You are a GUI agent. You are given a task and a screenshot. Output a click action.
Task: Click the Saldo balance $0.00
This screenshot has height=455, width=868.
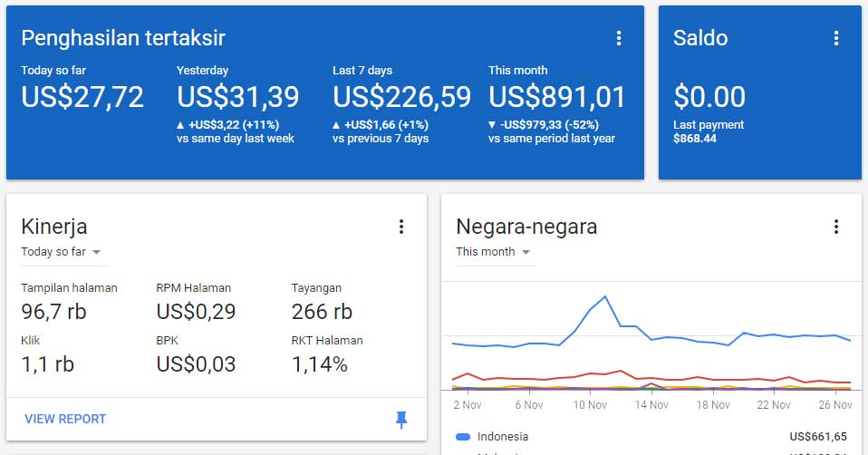709,97
